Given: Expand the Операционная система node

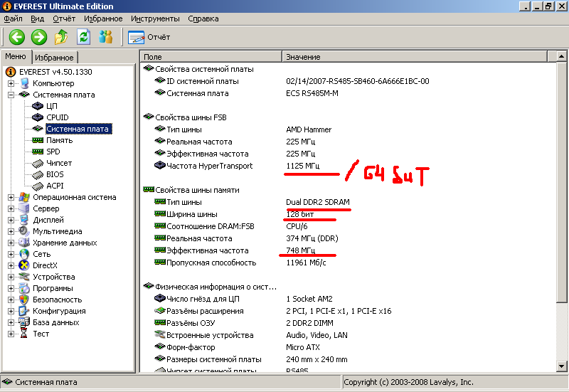Looking at the screenshot, I should tap(11, 198).
